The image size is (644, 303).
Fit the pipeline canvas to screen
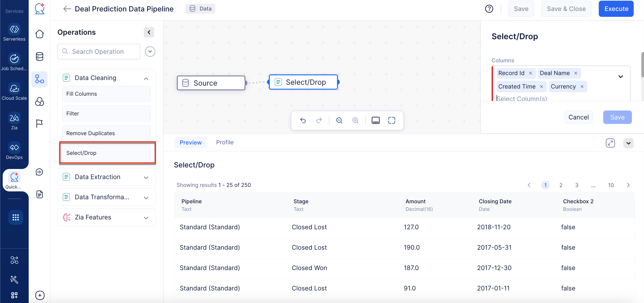[391, 121]
